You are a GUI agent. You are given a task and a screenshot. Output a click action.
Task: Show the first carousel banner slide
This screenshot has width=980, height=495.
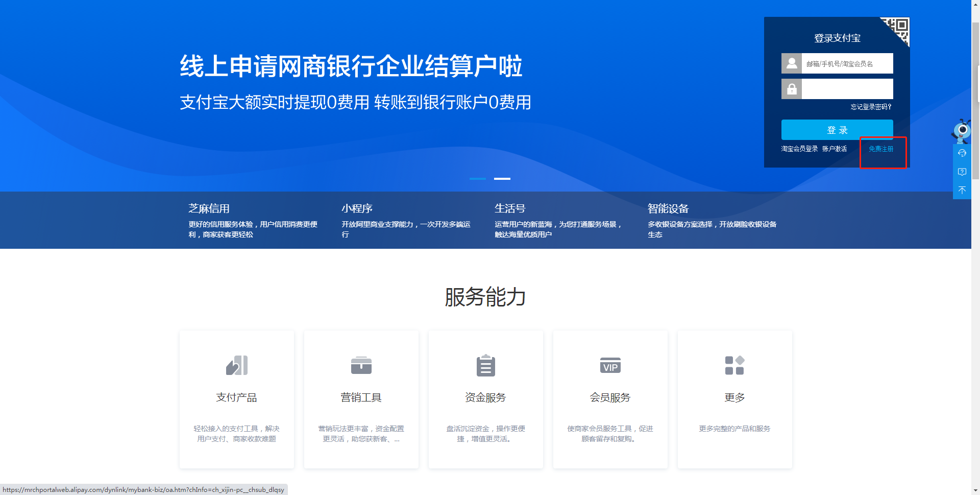tap(478, 179)
